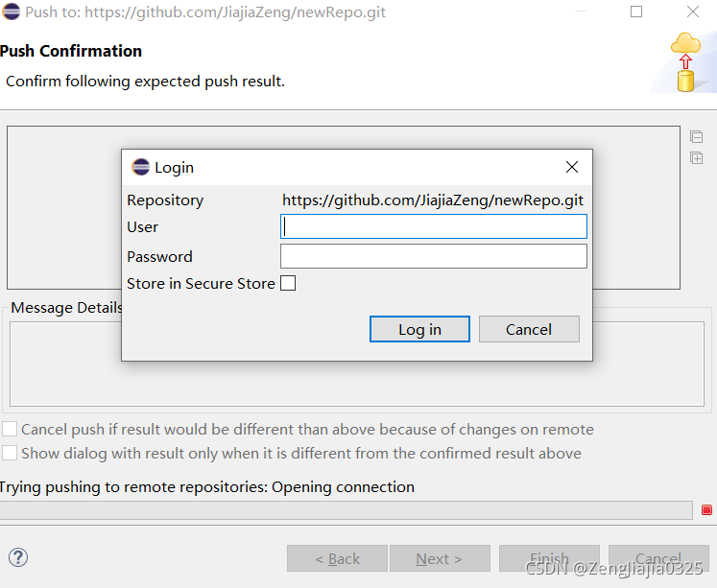Click the push progress bar
Image resolution: width=717 pixels, height=588 pixels.
click(x=347, y=510)
